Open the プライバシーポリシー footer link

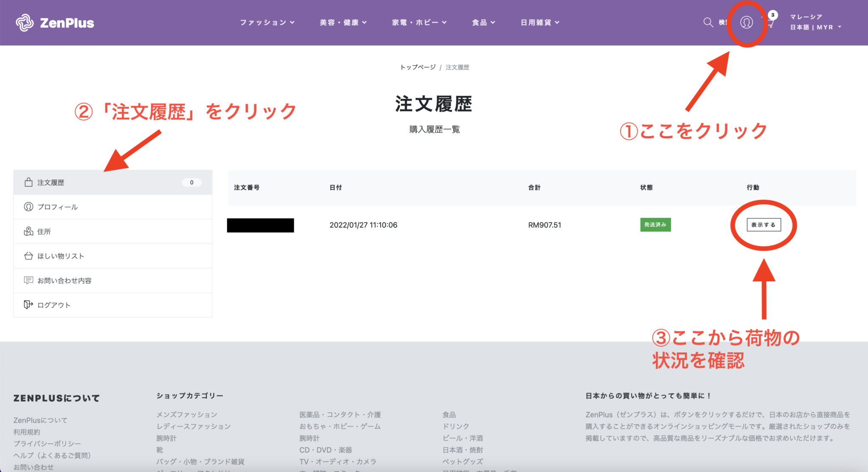[x=47, y=443]
